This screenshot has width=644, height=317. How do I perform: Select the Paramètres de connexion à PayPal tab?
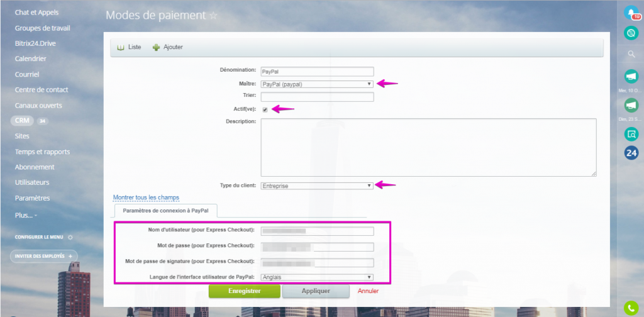click(166, 211)
